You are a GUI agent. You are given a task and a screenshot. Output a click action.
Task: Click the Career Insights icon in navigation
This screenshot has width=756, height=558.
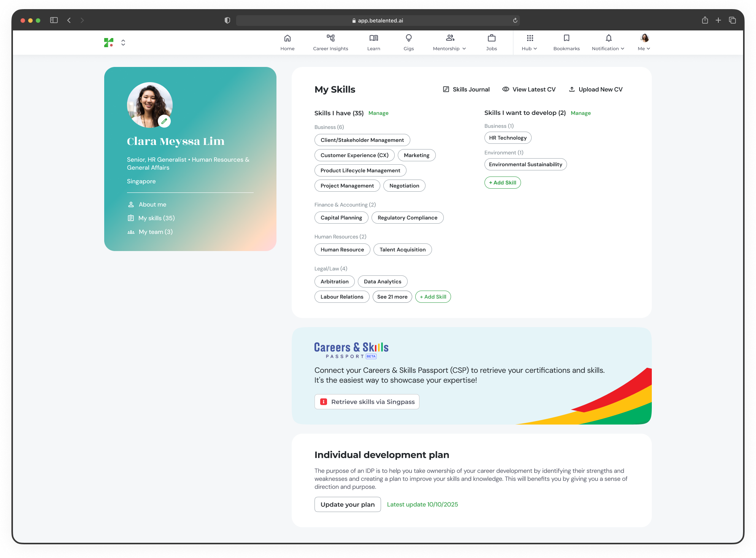coord(330,38)
